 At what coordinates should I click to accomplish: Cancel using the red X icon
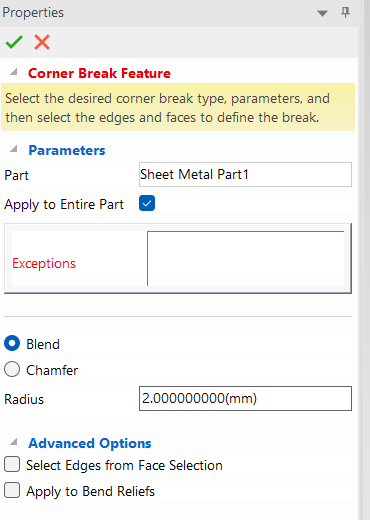coord(42,42)
